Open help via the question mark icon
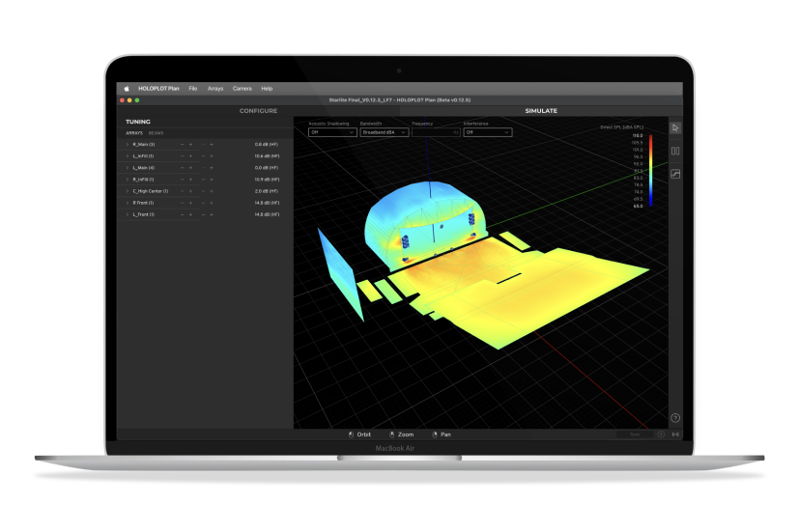 675,418
